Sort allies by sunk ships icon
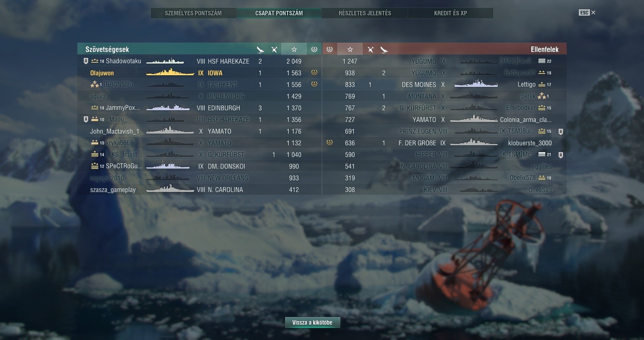Viewport: 644px width, 340px height. pyautogui.click(x=260, y=49)
